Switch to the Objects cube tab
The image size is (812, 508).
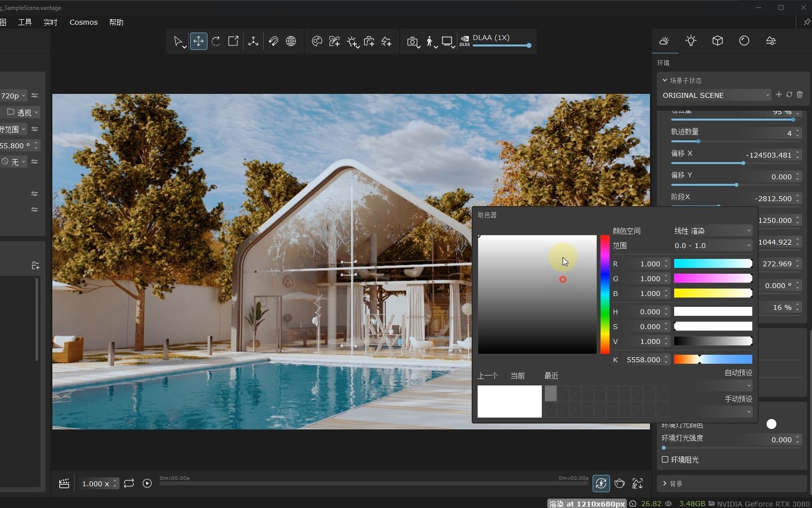coord(718,41)
